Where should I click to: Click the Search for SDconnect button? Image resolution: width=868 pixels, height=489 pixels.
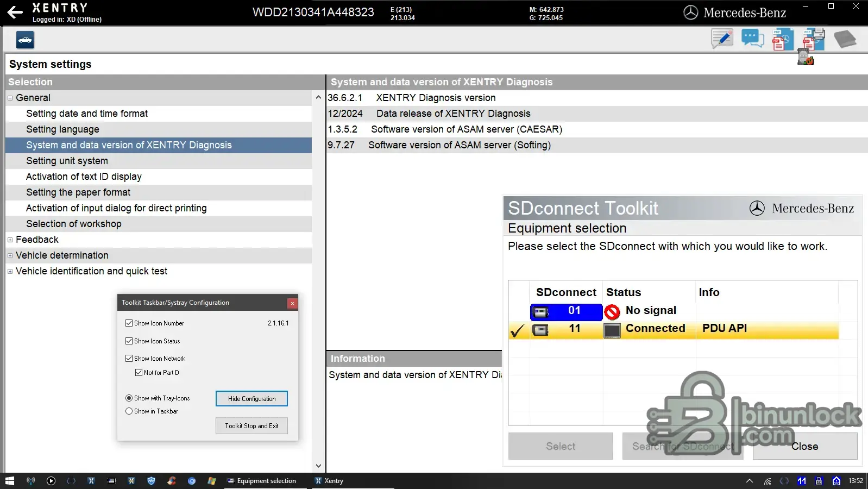[683, 446]
